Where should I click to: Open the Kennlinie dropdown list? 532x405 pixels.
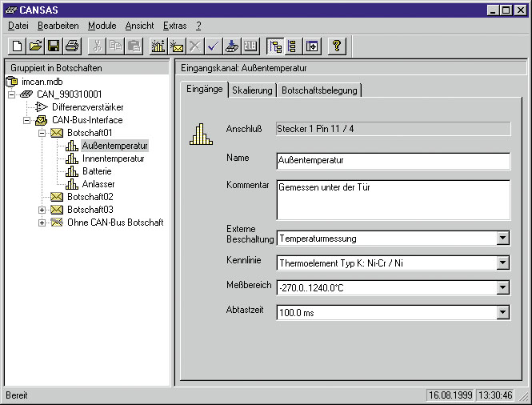[x=502, y=263]
